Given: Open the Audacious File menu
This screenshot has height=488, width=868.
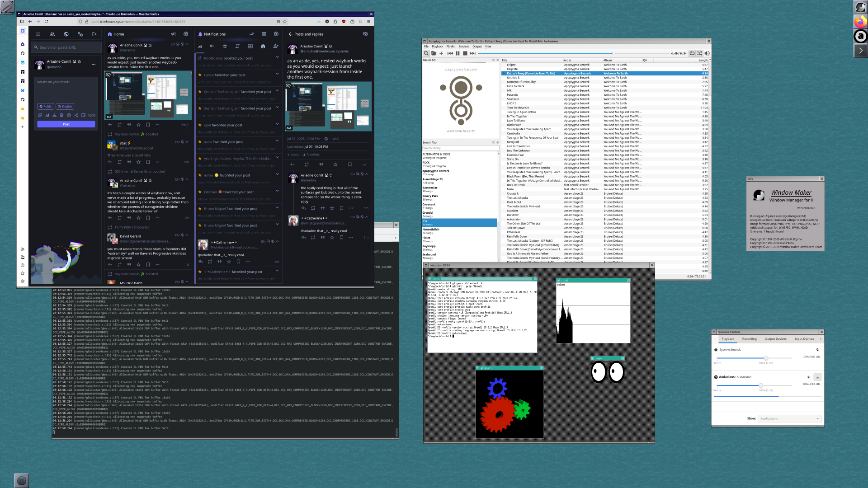Looking at the screenshot, I should (x=426, y=47).
